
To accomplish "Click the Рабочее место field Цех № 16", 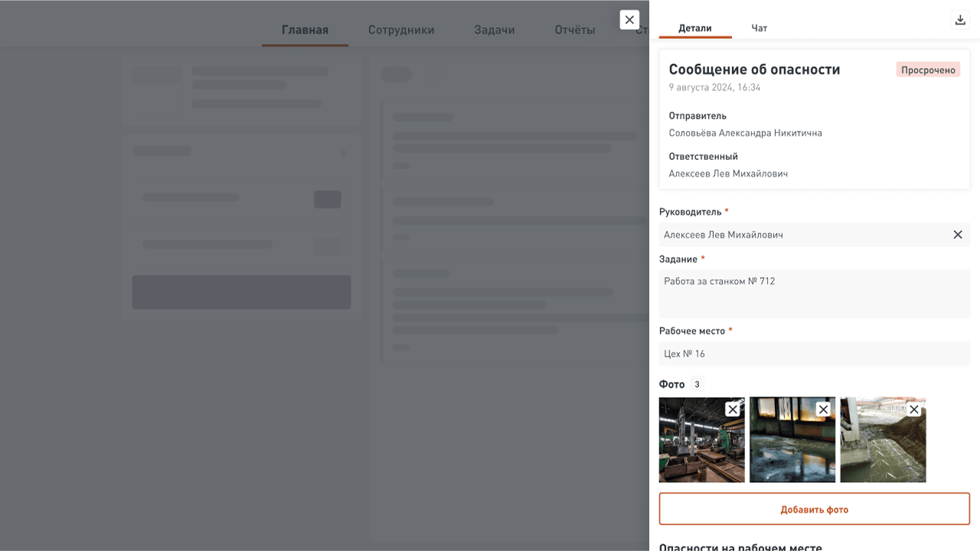I will (815, 354).
